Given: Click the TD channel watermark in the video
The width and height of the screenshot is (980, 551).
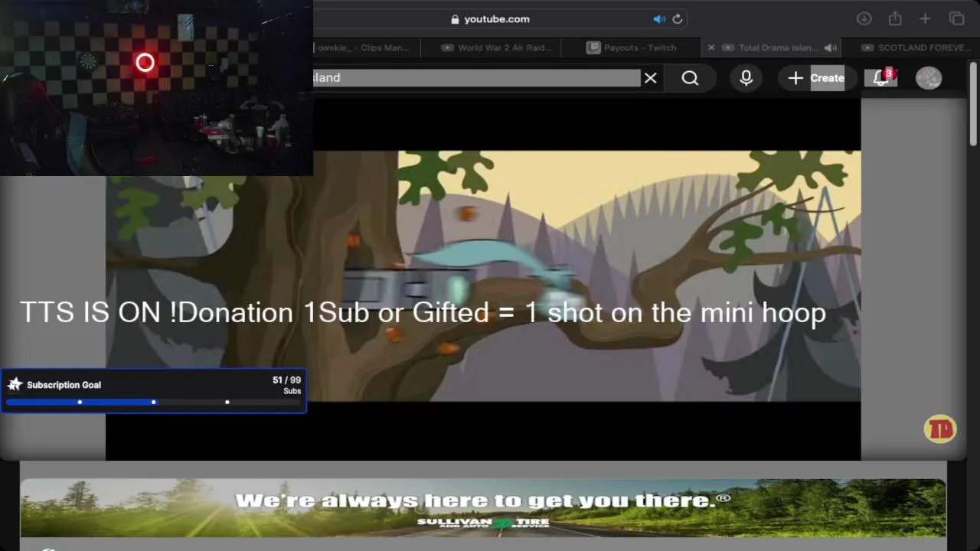Looking at the screenshot, I should (940, 429).
